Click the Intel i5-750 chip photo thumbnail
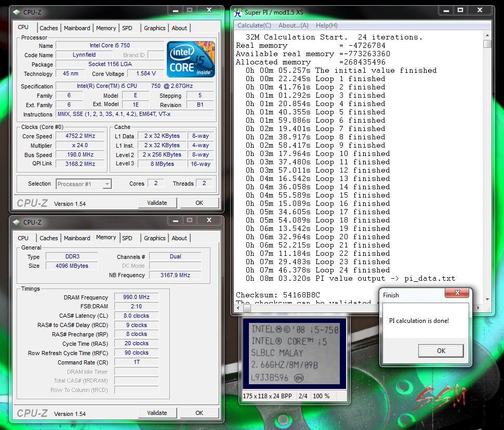 [295, 353]
